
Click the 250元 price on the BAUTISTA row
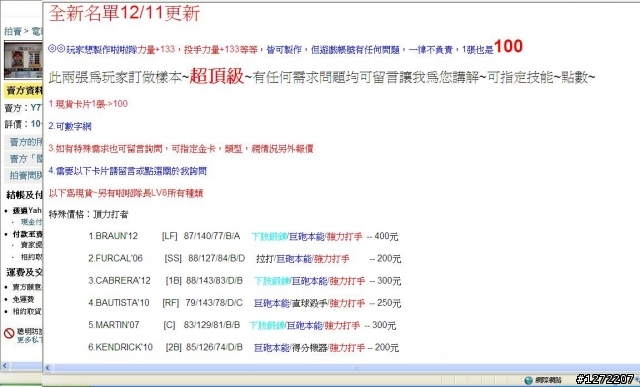pos(389,303)
